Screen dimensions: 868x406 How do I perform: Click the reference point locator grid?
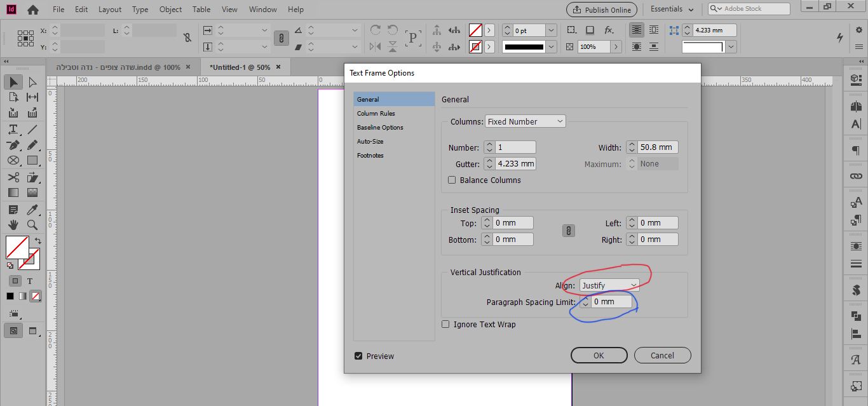click(x=26, y=38)
